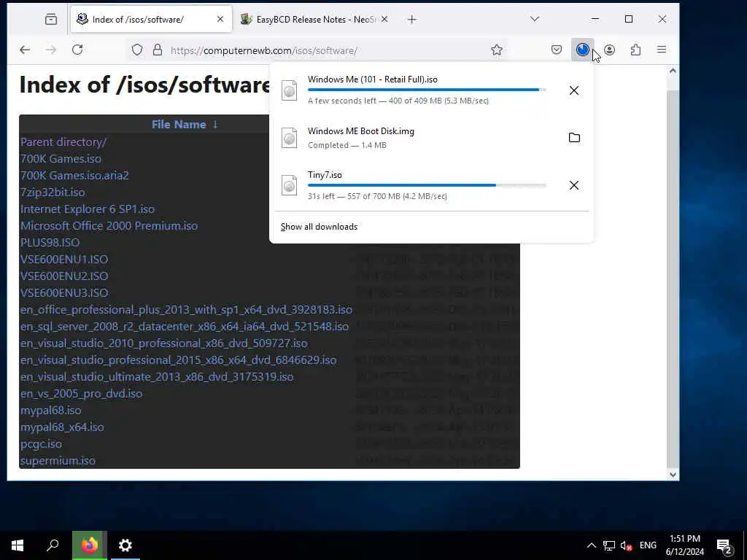Click the Windows Me iso download progress bar
The height and width of the screenshot is (560, 747).
pos(427,90)
